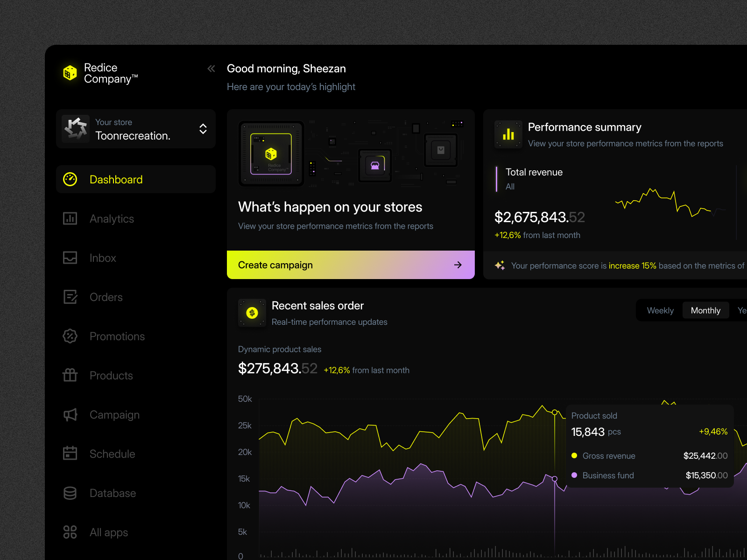Open All apps in sidebar

(108, 532)
